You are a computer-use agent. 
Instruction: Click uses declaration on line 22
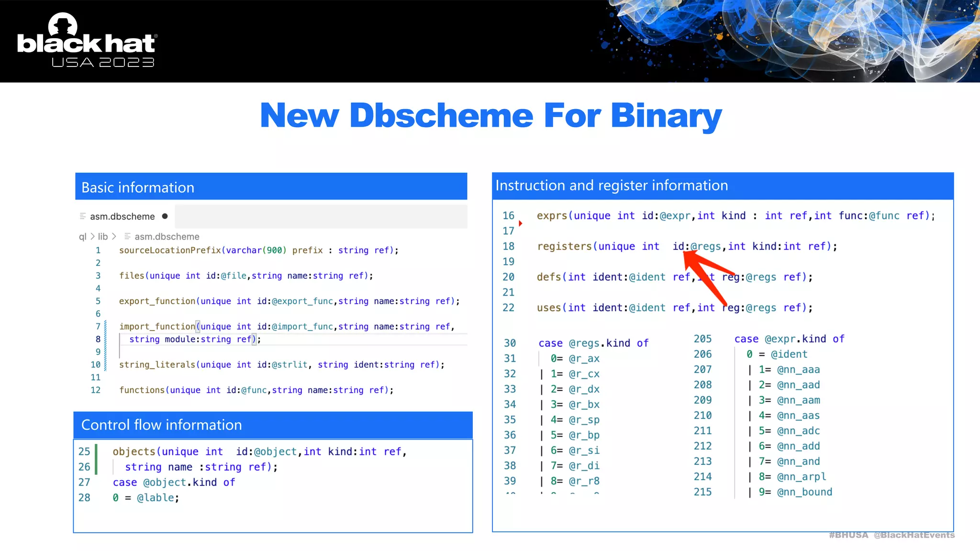(675, 308)
